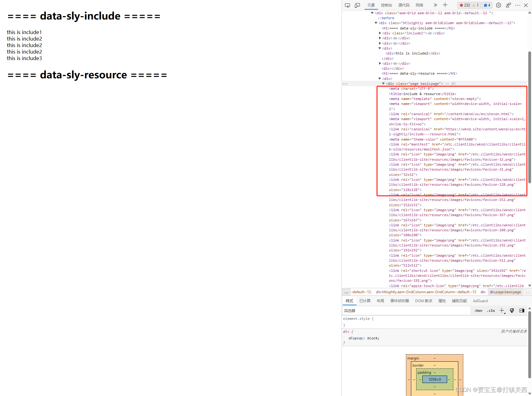Screen dimensions: 532x396
Task: Toggle the warning filter badge
Action: (476, 5)
